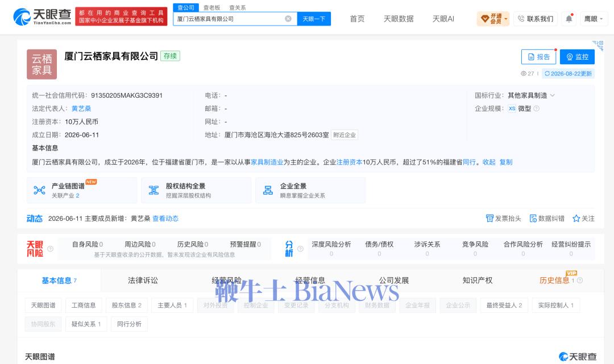Select the 工商信息 sub-tab

pos(84,306)
